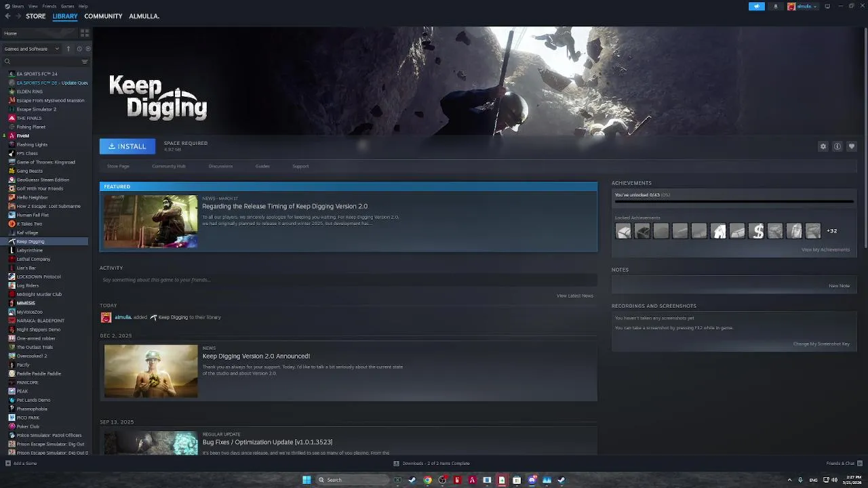Image resolution: width=868 pixels, height=488 pixels.
Task: Open the Support link
Action: click(300, 166)
